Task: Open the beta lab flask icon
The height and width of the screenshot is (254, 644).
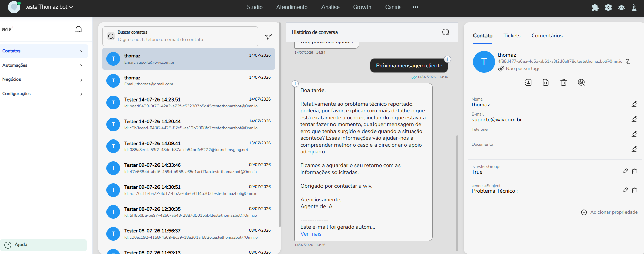Action: (634, 8)
